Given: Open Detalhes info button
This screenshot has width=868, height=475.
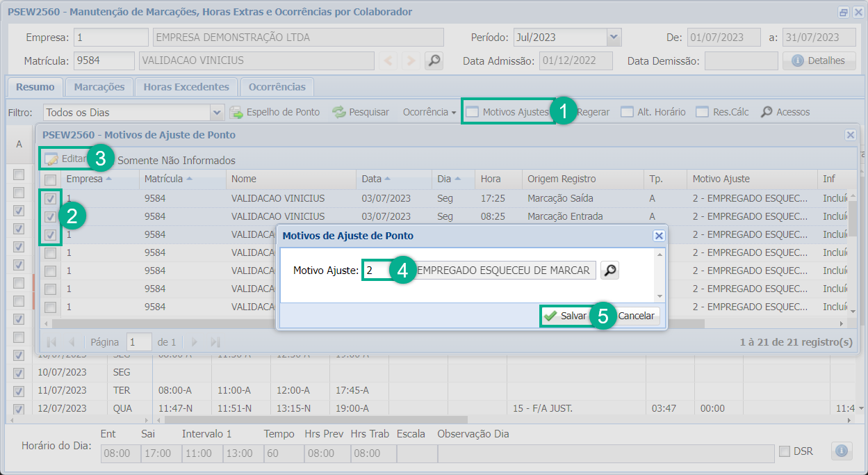Looking at the screenshot, I should (x=819, y=61).
